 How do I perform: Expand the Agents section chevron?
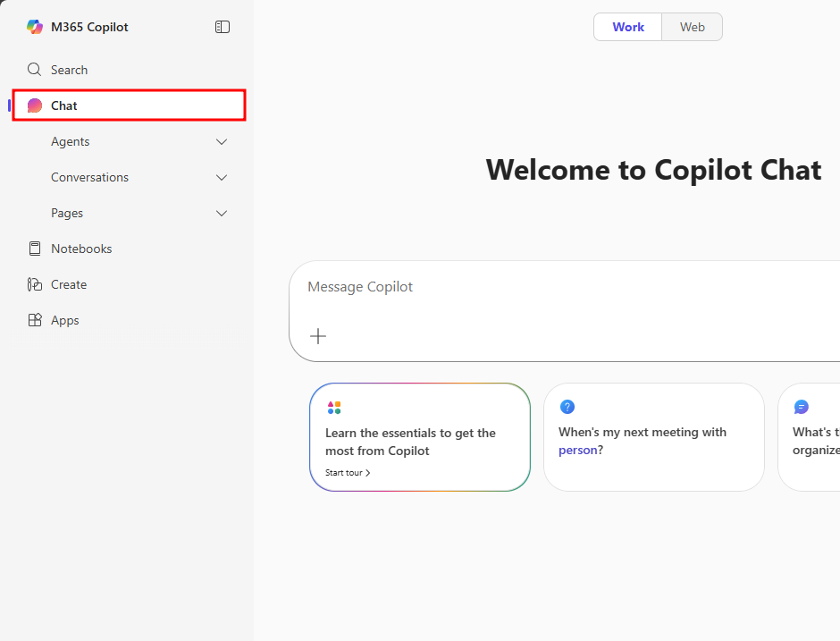tap(223, 141)
